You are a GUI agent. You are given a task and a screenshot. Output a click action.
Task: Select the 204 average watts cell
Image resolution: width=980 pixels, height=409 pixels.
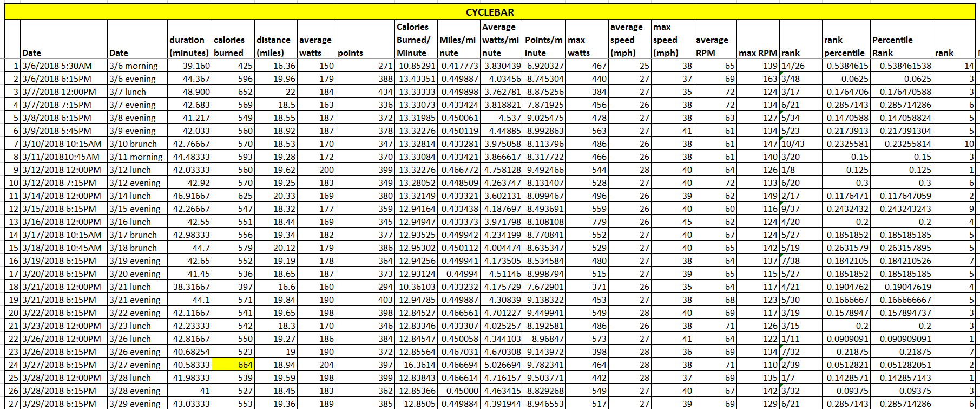click(316, 365)
